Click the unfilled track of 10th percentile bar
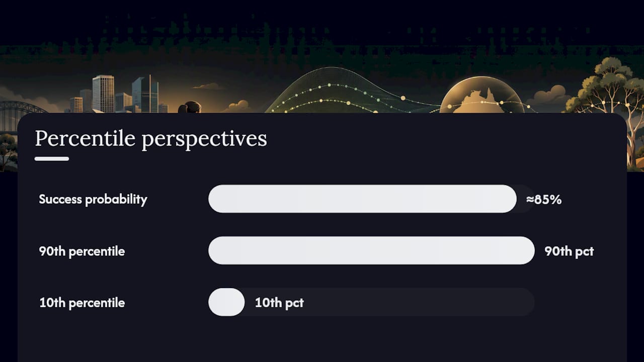The image size is (644, 362). tap(418, 302)
